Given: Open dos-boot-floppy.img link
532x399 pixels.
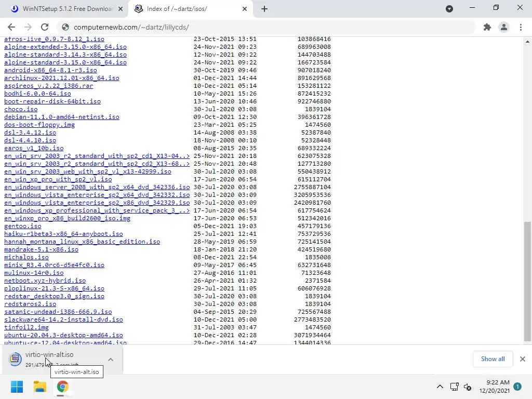Looking at the screenshot, I should coord(39,125).
